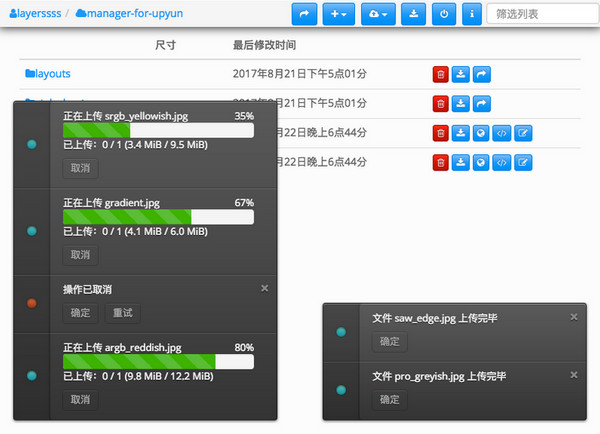Download the second row folder

461,104
